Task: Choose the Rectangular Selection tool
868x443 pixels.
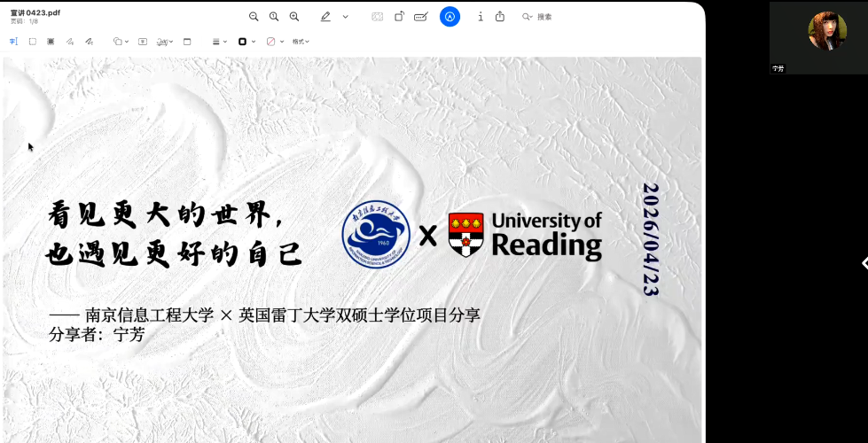Action: point(33,42)
